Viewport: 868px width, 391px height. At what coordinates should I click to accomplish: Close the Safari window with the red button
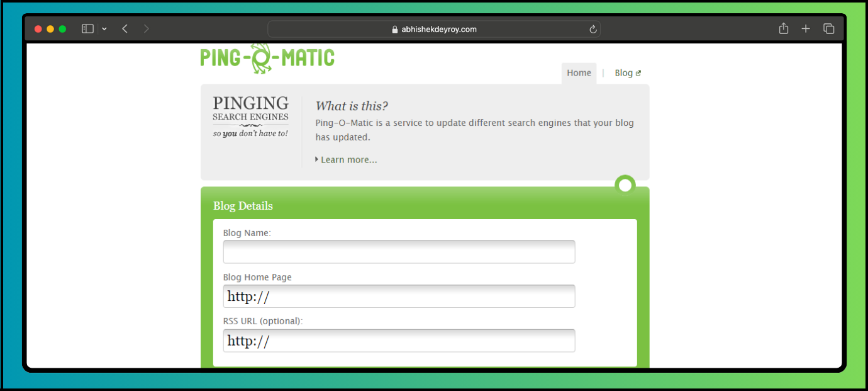[x=38, y=29]
